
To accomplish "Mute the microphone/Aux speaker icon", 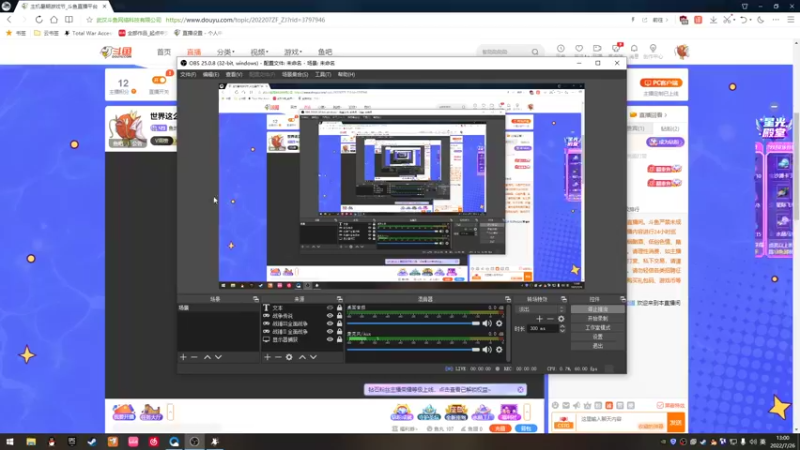I will point(487,349).
